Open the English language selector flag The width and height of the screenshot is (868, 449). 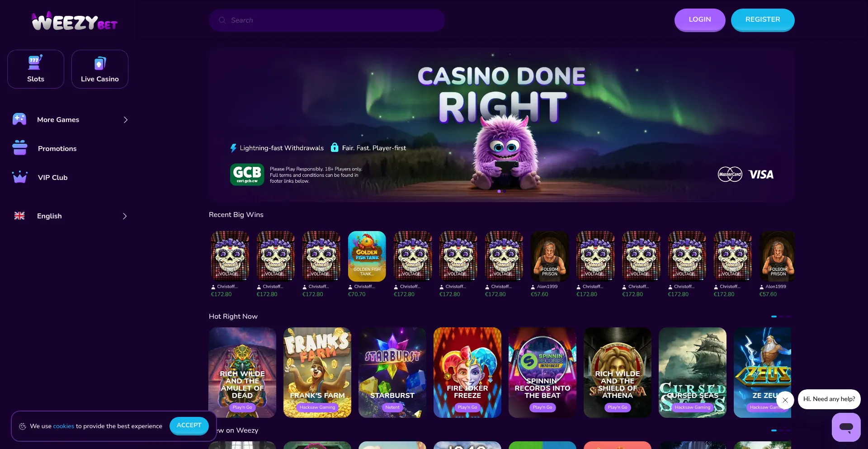coord(19,216)
